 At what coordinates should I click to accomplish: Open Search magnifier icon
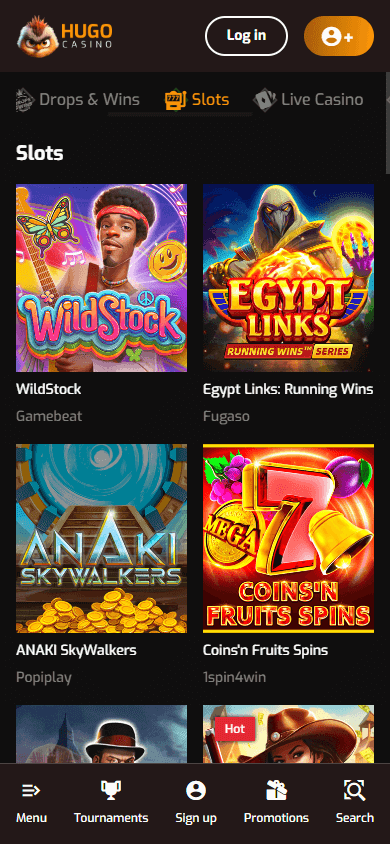[x=354, y=791]
